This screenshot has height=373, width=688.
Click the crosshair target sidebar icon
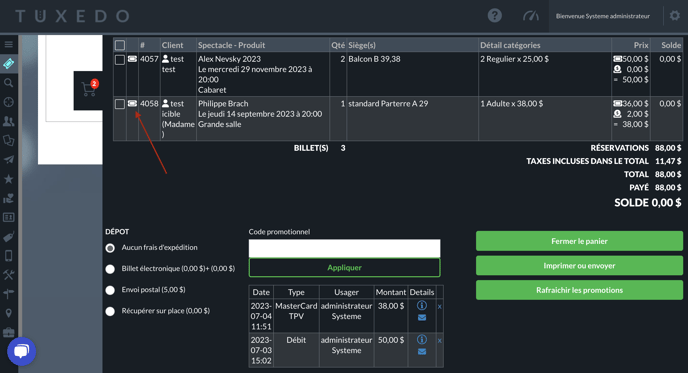pos(8,102)
